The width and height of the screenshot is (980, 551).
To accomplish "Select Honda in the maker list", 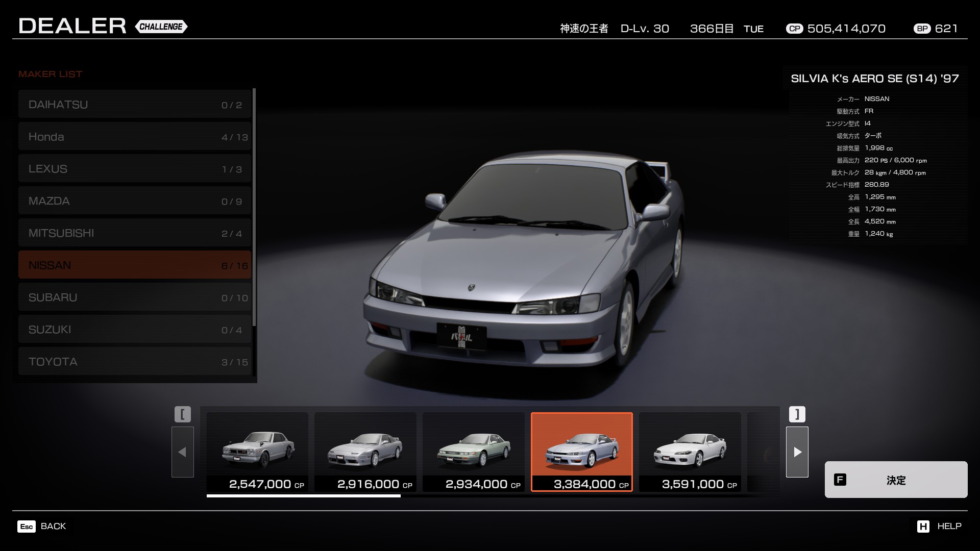I will [135, 137].
